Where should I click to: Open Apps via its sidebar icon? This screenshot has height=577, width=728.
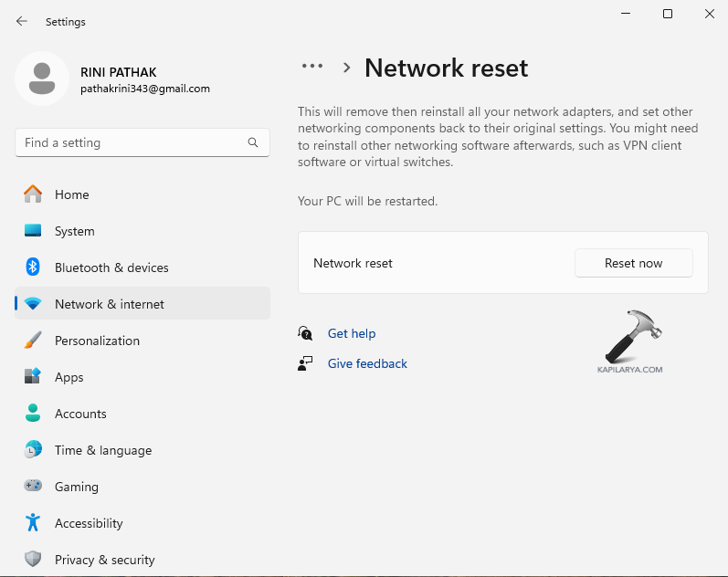[x=33, y=377]
